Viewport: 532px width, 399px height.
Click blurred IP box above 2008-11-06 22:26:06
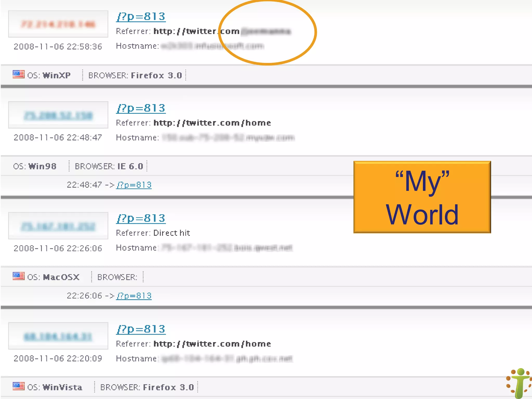pos(58,226)
